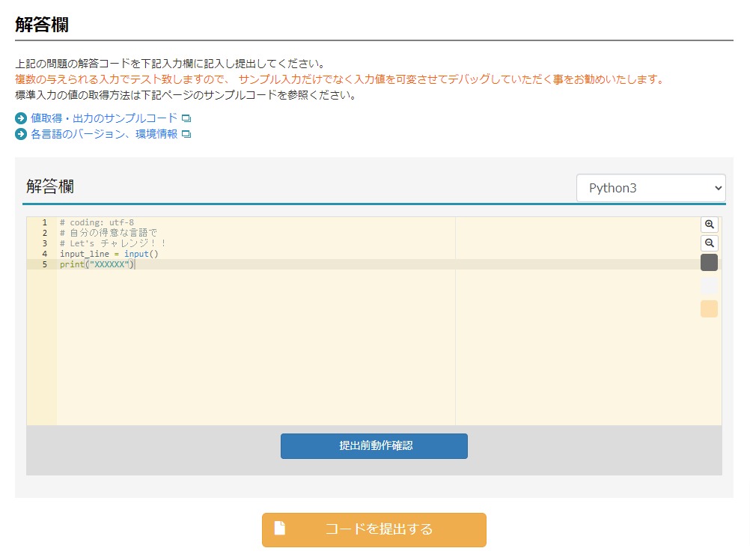Screen dimensions: 750x560
Task: Open 値取得・出力のサンプルコード link
Action: pyautogui.click(x=104, y=118)
